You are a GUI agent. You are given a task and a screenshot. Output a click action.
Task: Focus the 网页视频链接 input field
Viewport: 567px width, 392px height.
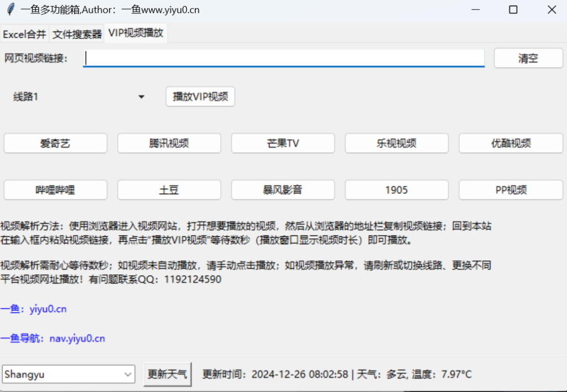point(284,58)
